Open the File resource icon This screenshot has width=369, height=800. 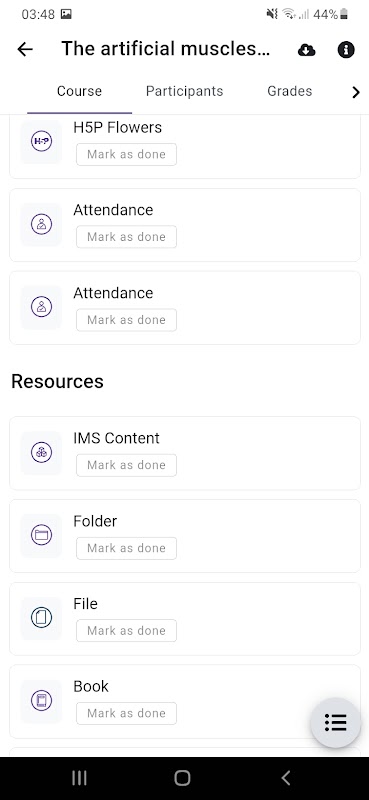pos(41,618)
